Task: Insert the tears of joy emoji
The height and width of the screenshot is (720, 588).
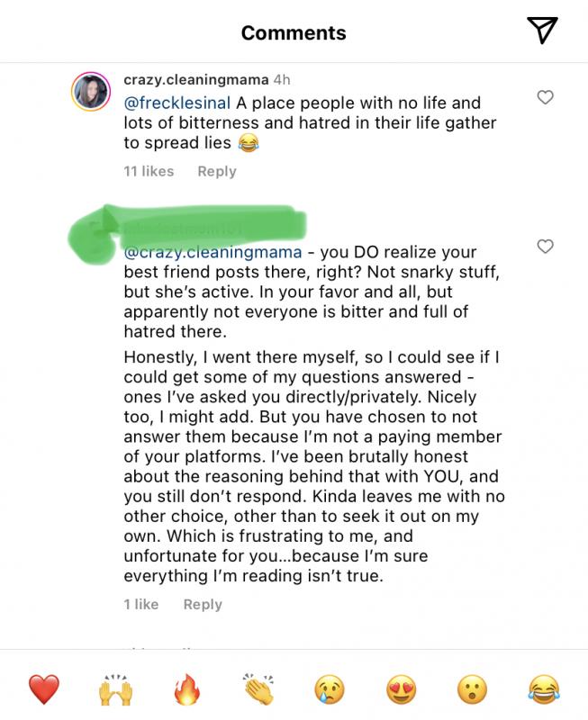Action: pyautogui.click(x=545, y=691)
